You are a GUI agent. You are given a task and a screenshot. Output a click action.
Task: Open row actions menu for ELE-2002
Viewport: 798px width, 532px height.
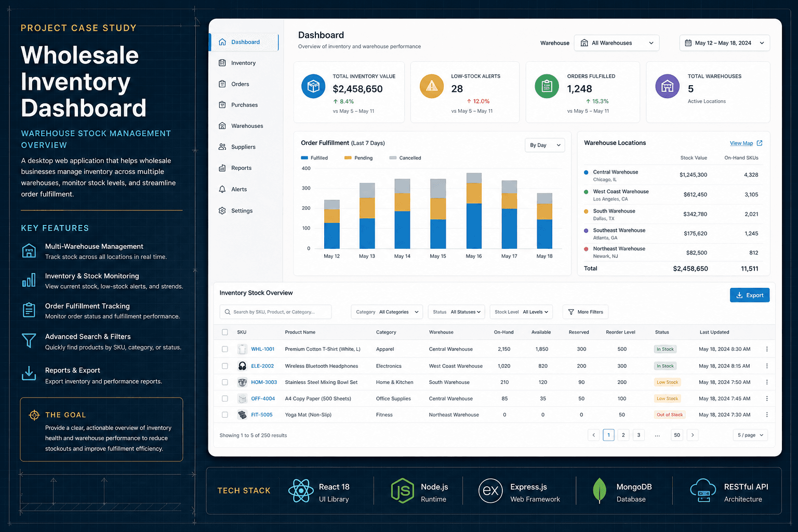pyautogui.click(x=767, y=366)
